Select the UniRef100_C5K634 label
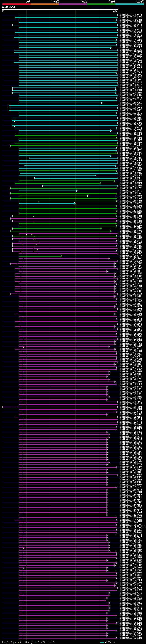The width and height of the screenshot is (146, 644). point(131,90)
